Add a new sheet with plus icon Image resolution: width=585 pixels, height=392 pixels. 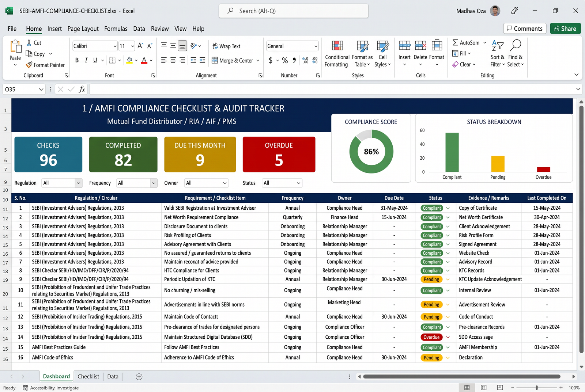point(139,377)
